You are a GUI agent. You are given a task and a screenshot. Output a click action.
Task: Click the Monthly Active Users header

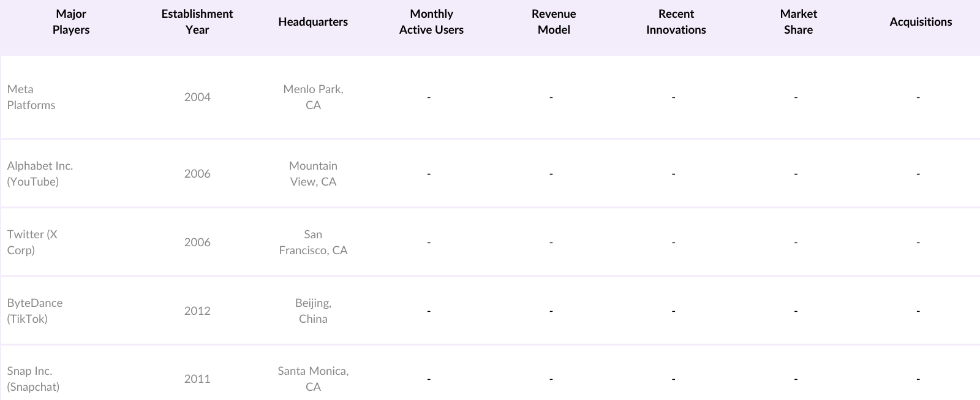point(431,22)
